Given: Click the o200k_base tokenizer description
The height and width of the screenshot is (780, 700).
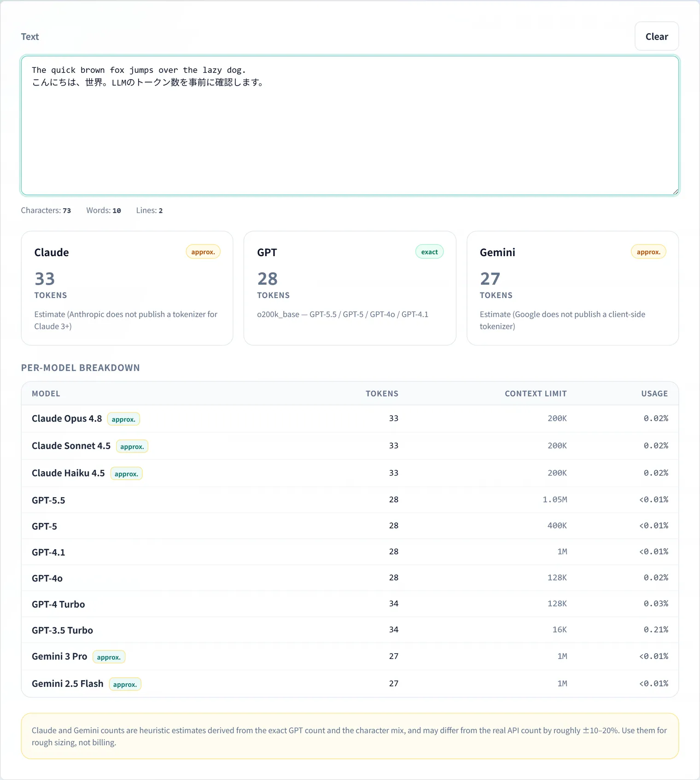Looking at the screenshot, I should tap(343, 314).
